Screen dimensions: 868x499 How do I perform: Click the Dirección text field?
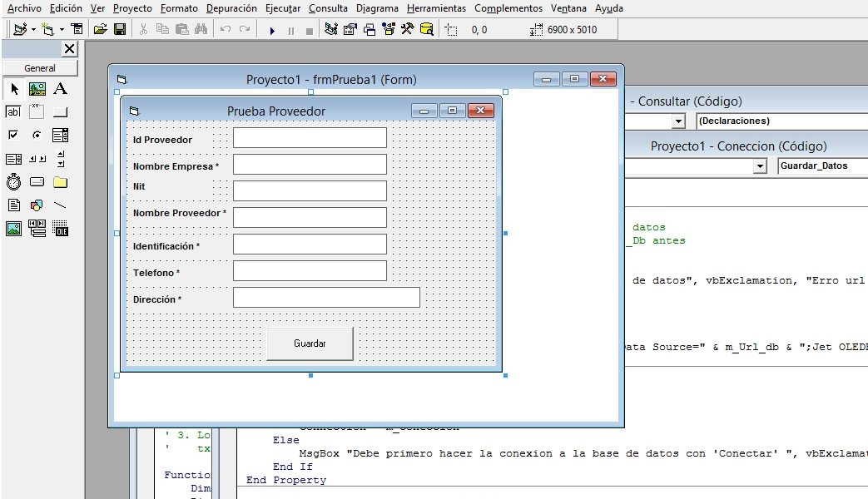coord(326,298)
